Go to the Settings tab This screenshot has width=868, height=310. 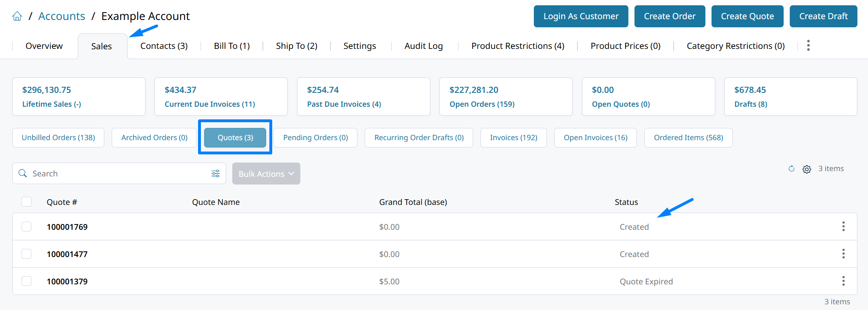pyautogui.click(x=360, y=46)
